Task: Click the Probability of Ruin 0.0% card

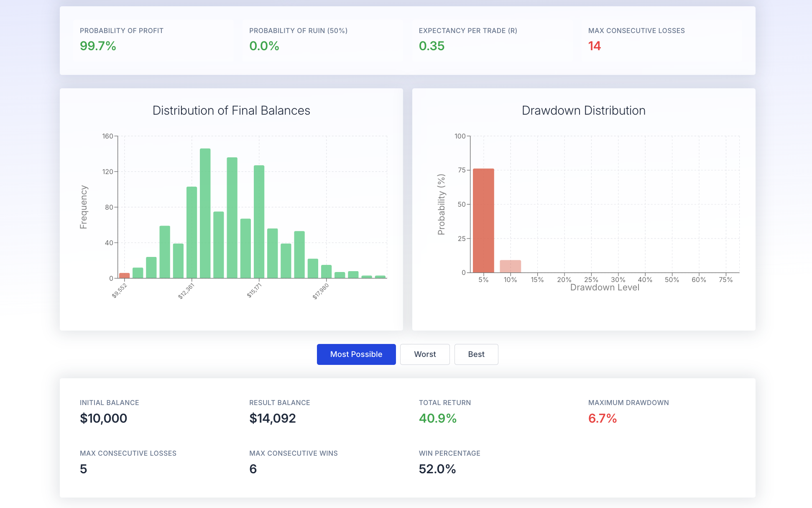Action: 323,40
